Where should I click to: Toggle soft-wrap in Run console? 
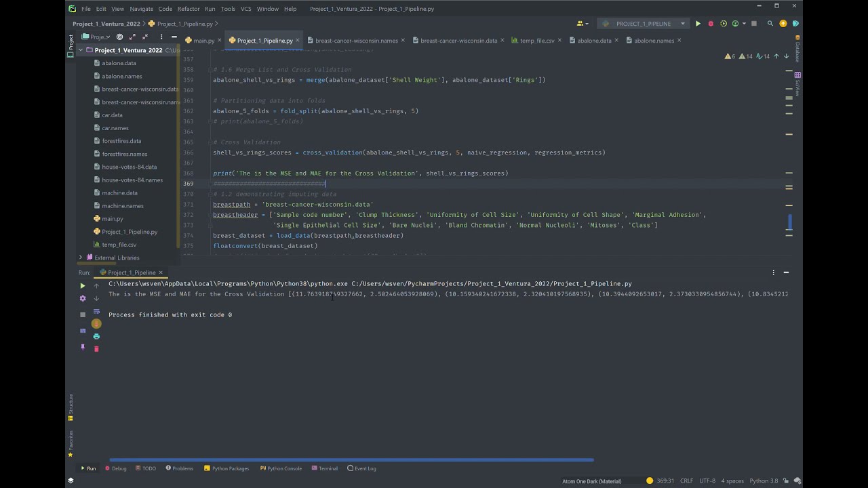(96, 311)
